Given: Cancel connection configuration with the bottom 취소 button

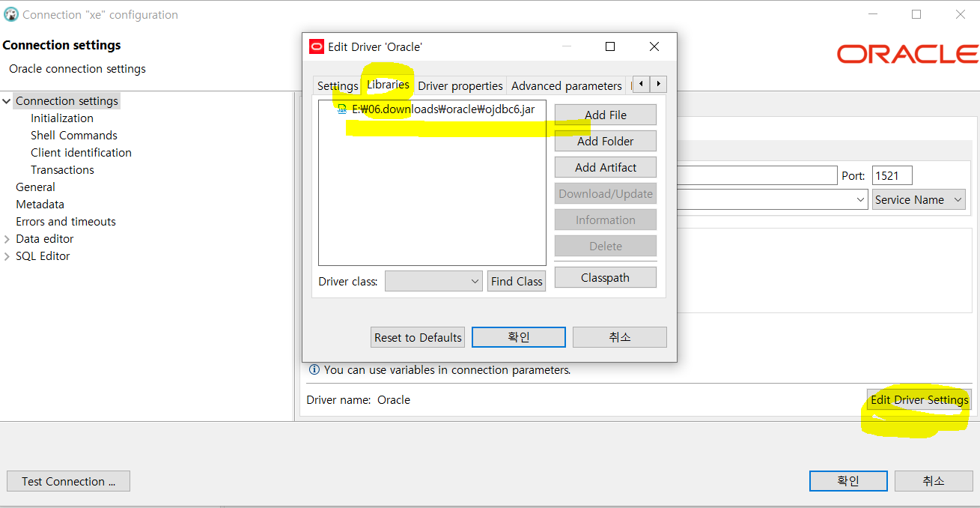Looking at the screenshot, I should tap(934, 481).
